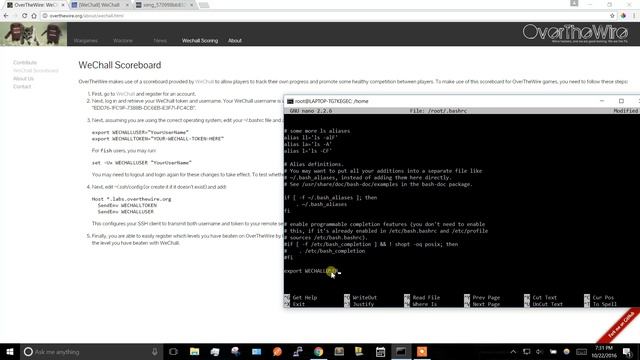This screenshot has height=360, width=640.
Task: Minimize the root@LAPTOP terminal window
Action: [x=602, y=101]
